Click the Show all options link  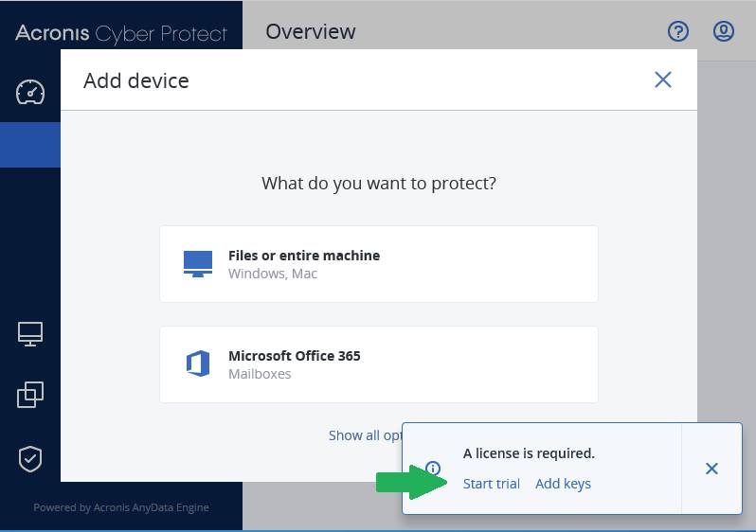pyautogui.click(x=365, y=435)
